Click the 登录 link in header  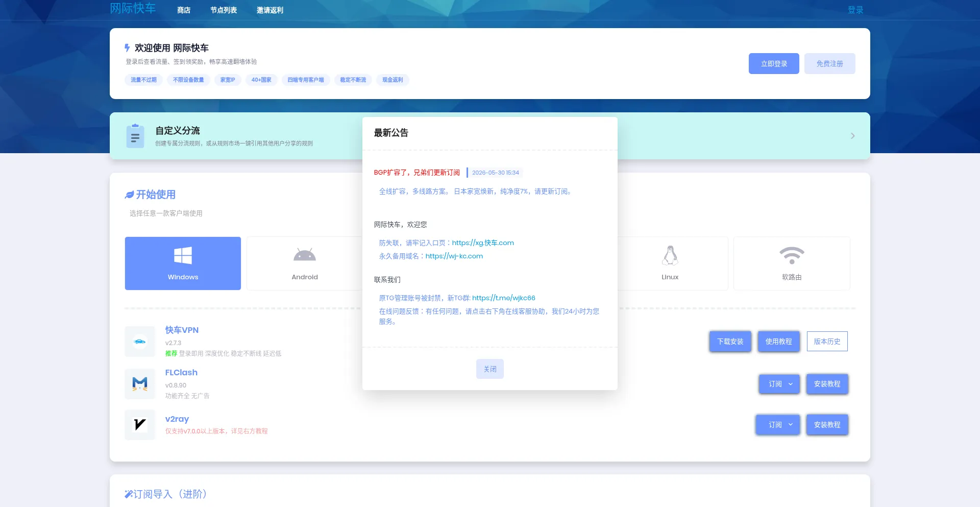855,10
